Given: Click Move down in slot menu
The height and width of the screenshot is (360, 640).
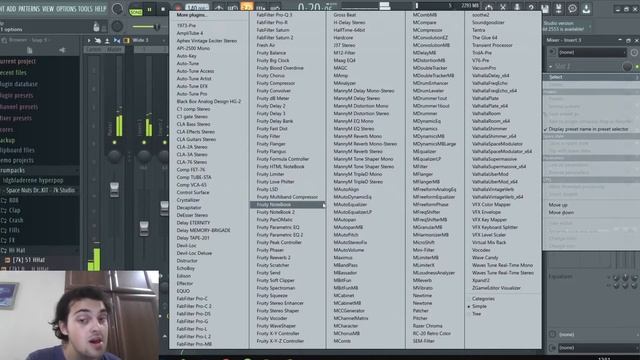Looking at the screenshot, I should click(561, 212).
